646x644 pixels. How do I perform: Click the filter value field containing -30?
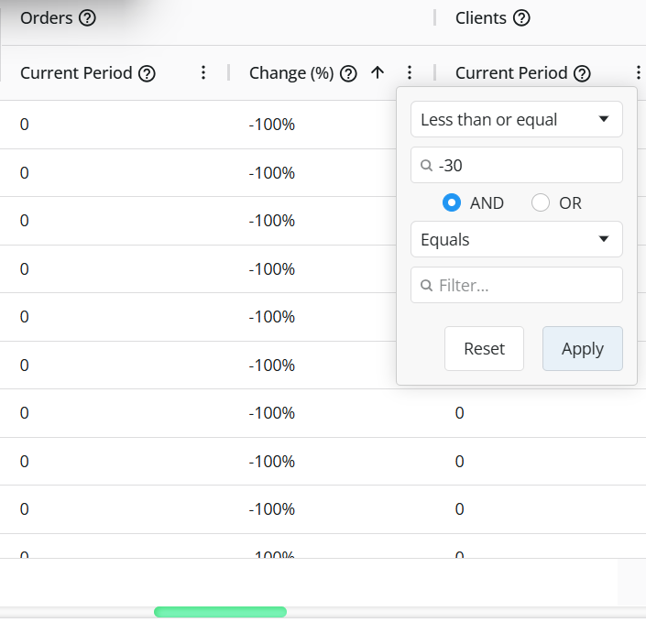tap(522, 166)
